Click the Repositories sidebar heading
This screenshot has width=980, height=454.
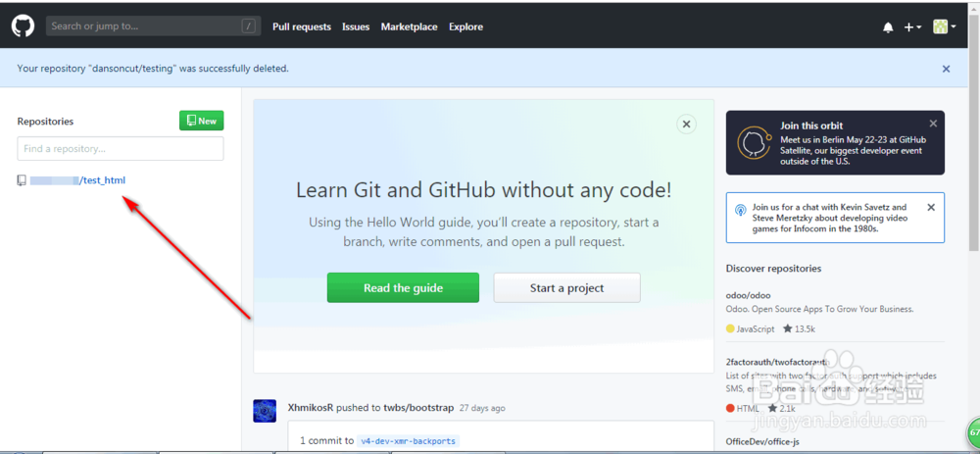[x=45, y=122]
